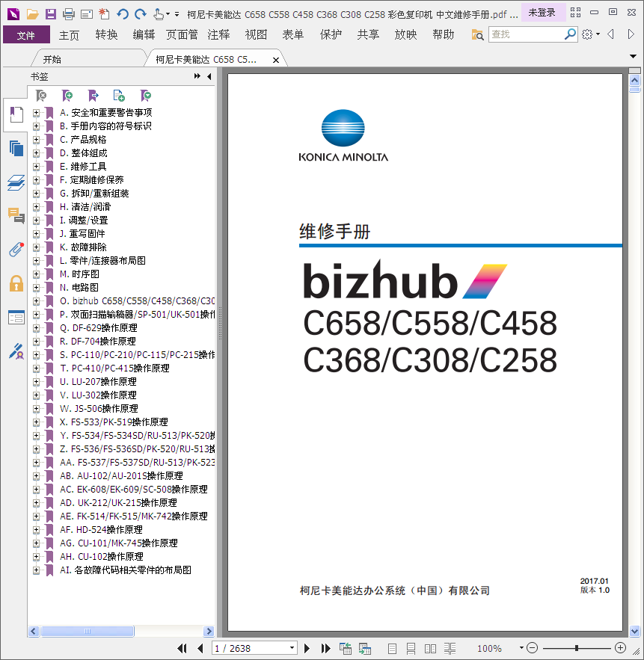Screen dimensions: 644x660
Task: Expand bookmark K. 故障排除
Action: tap(36, 247)
